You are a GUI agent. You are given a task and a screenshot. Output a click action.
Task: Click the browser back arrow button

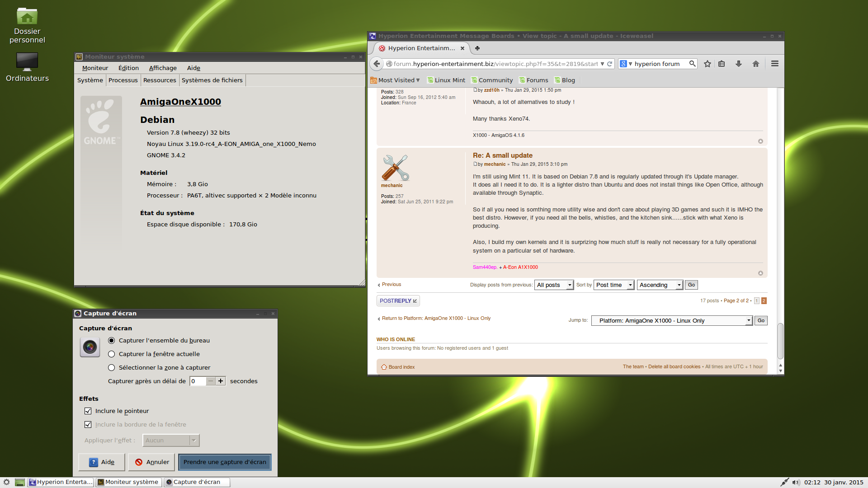click(377, 64)
